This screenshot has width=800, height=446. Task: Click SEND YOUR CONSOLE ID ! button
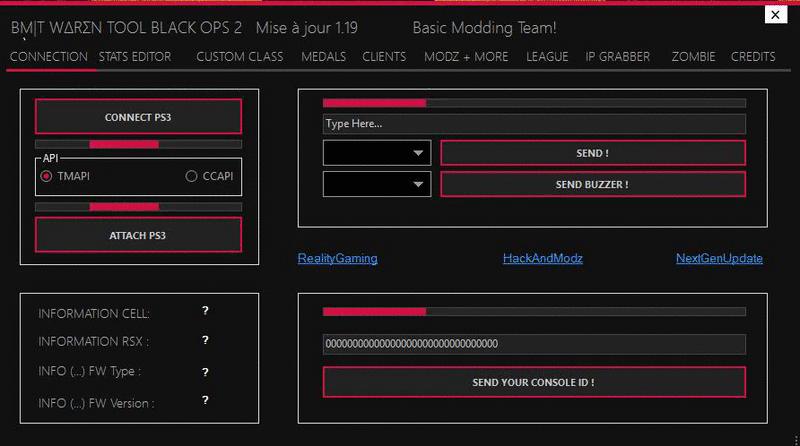pyautogui.click(x=534, y=382)
